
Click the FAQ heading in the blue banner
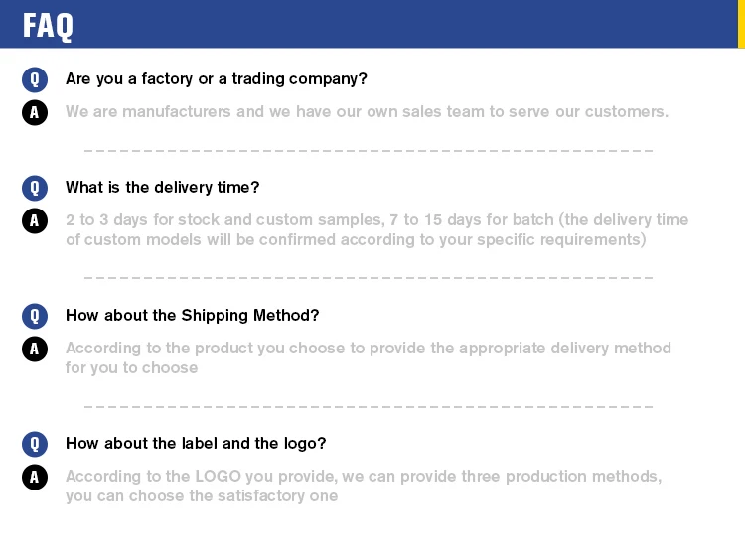[x=48, y=25]
